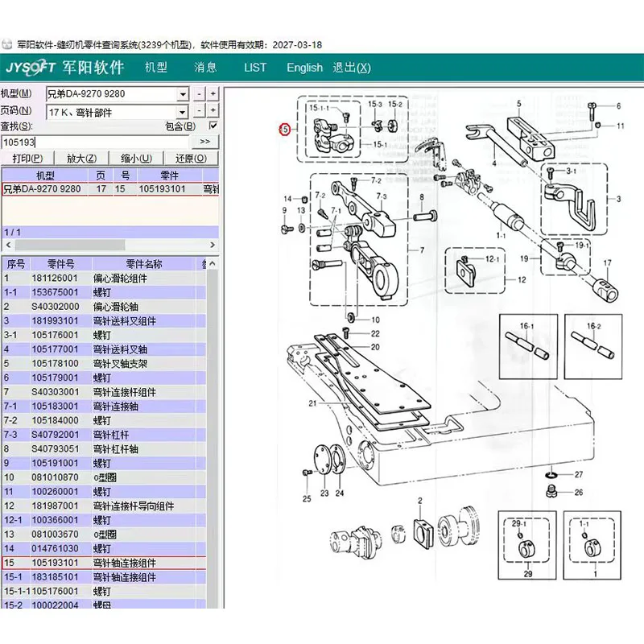644x644 pixels.
Task: Click the results scrollbar right arrow
Action: click(x=213, y=245)
